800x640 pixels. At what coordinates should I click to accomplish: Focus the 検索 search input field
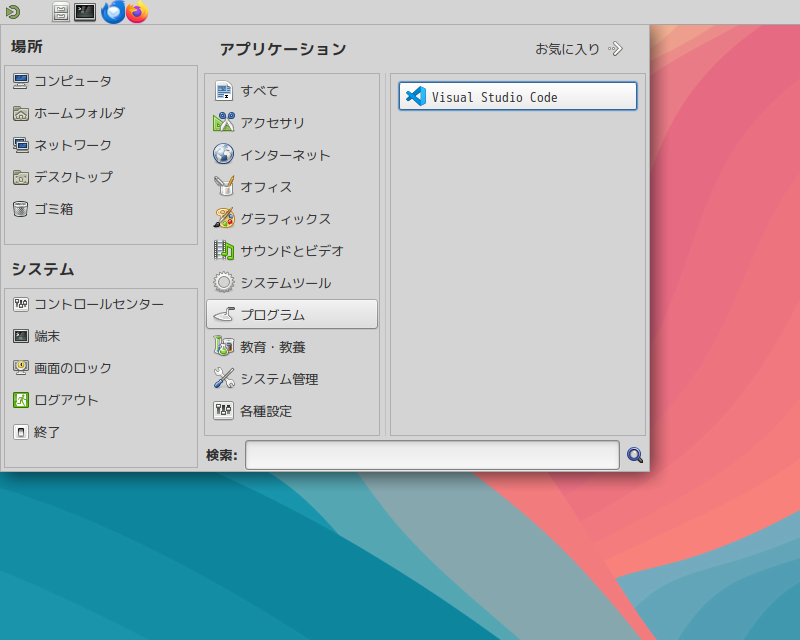[x=432, y=455]
